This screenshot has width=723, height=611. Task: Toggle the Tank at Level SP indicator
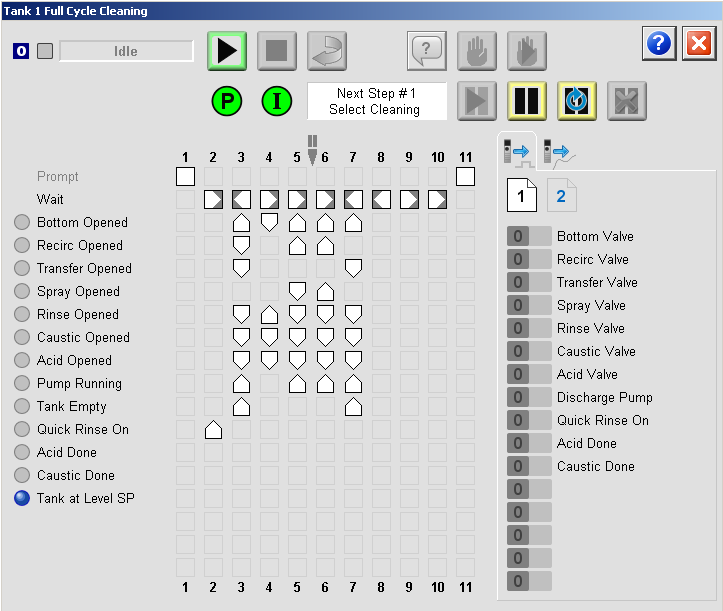(x=22, y=498)
